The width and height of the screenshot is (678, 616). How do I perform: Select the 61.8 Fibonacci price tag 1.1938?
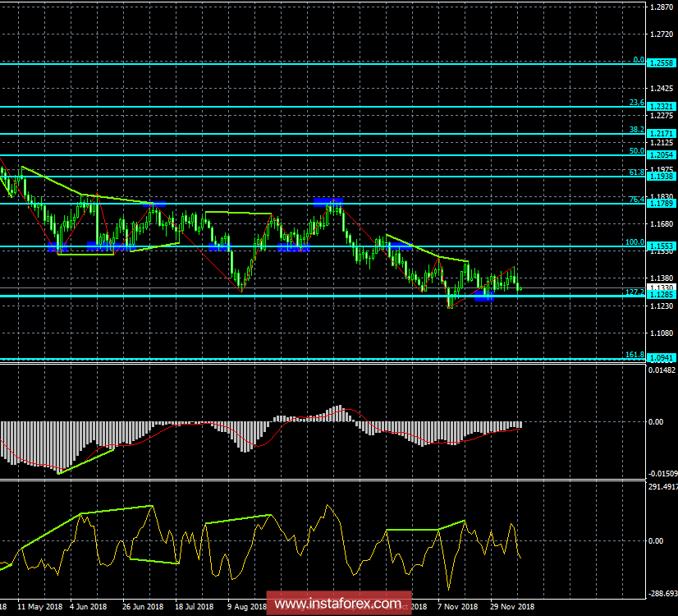point(661,177)
